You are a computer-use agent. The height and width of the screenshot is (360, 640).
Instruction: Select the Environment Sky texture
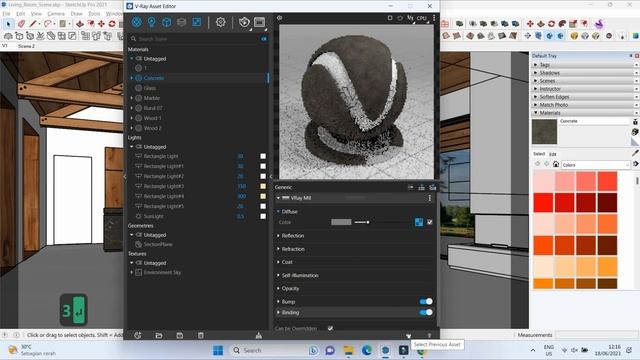162,272
